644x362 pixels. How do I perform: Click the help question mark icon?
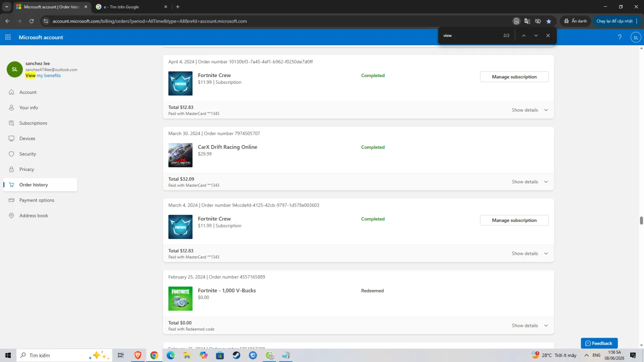[620, 37]
